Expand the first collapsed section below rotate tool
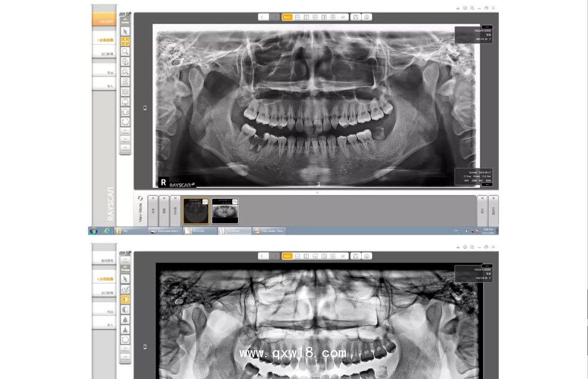588x379 pixels. [125, 131]
